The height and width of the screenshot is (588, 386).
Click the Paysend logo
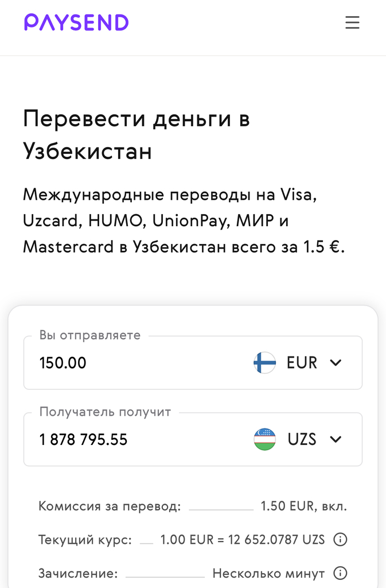76,23
